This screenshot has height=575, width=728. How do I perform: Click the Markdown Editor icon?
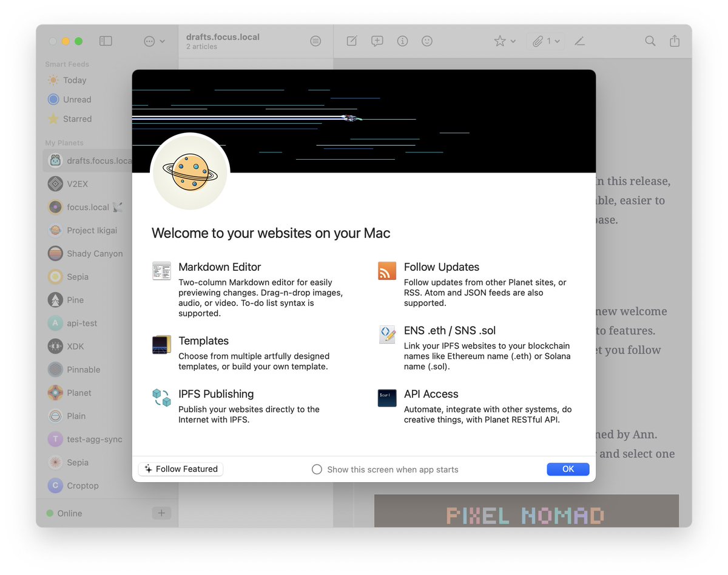click(x=161, y=271)
